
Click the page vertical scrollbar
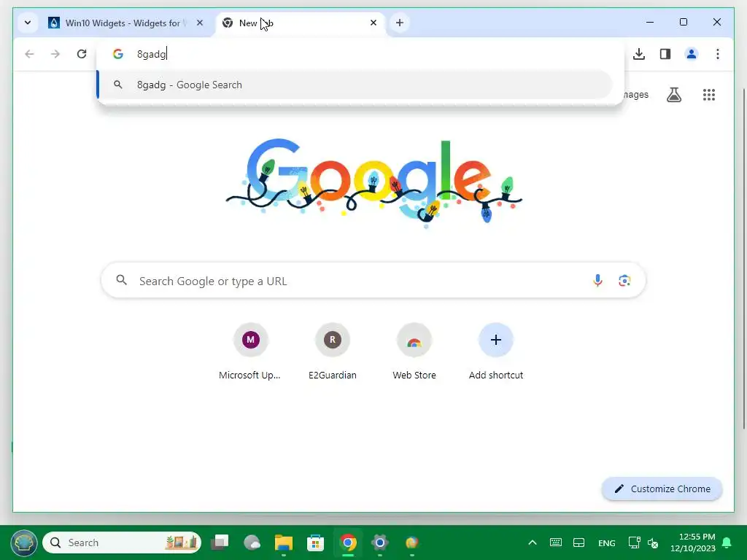pos(744,257)
